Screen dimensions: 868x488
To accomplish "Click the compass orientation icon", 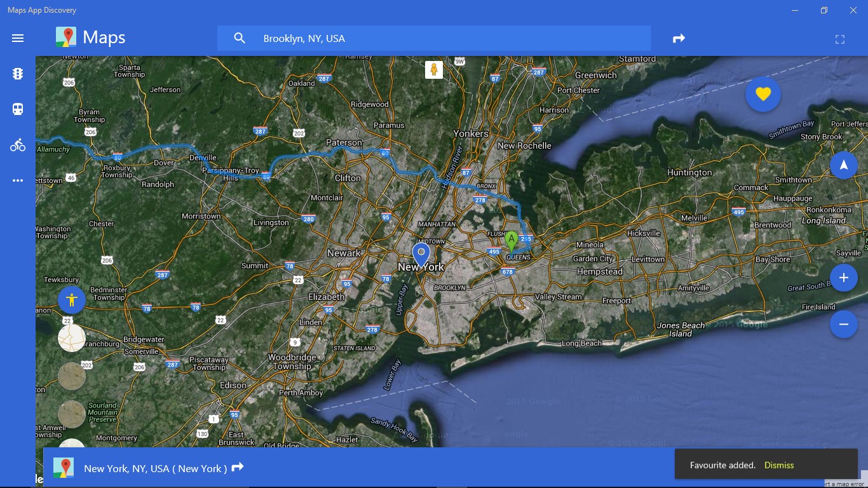I will tap(844, 165).
